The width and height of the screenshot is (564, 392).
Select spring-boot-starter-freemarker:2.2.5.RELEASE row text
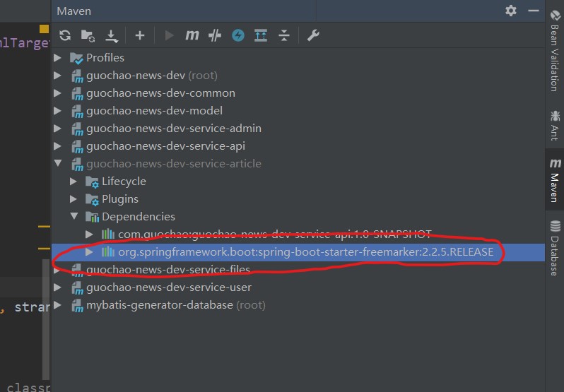(x=306, y=252)
